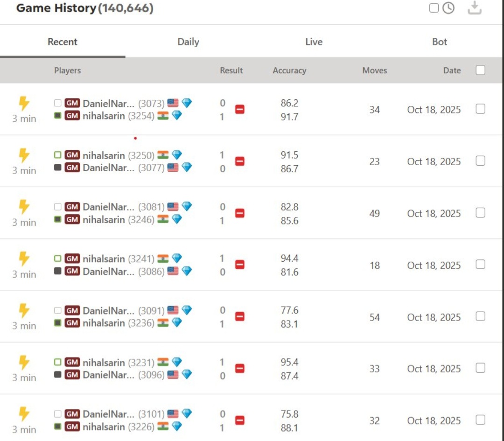This screenshot has height=441, width=504.
Task: Select checkbox for the 32-move game
Action: [480, 420]
